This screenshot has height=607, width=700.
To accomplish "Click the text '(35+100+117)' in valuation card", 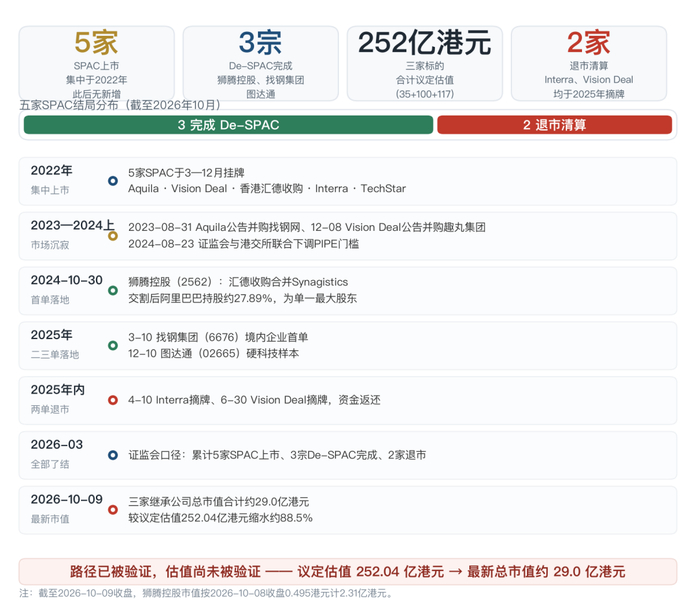I will 425,94.
